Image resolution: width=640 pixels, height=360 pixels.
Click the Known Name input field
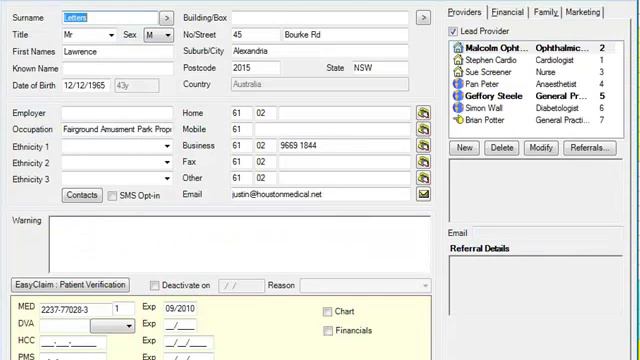[x=118, y=69]
